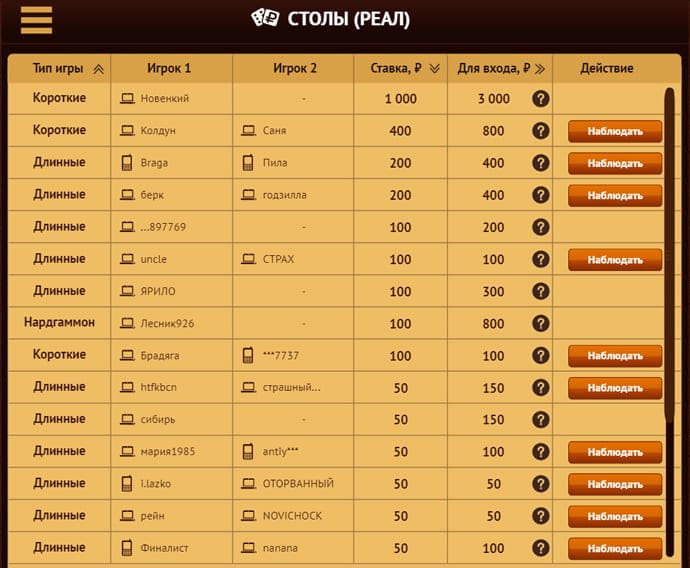Viewport: 690px width, 568px height.
Task: Sort by Ставка column arrow
Action: pyautogui.click(x=434, y=69)
